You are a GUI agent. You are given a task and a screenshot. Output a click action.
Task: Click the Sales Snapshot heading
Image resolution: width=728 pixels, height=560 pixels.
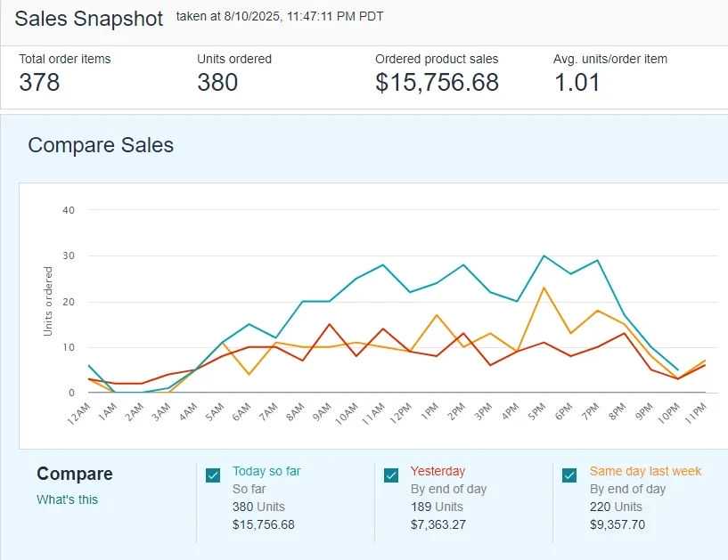click(x=89, y=19)
